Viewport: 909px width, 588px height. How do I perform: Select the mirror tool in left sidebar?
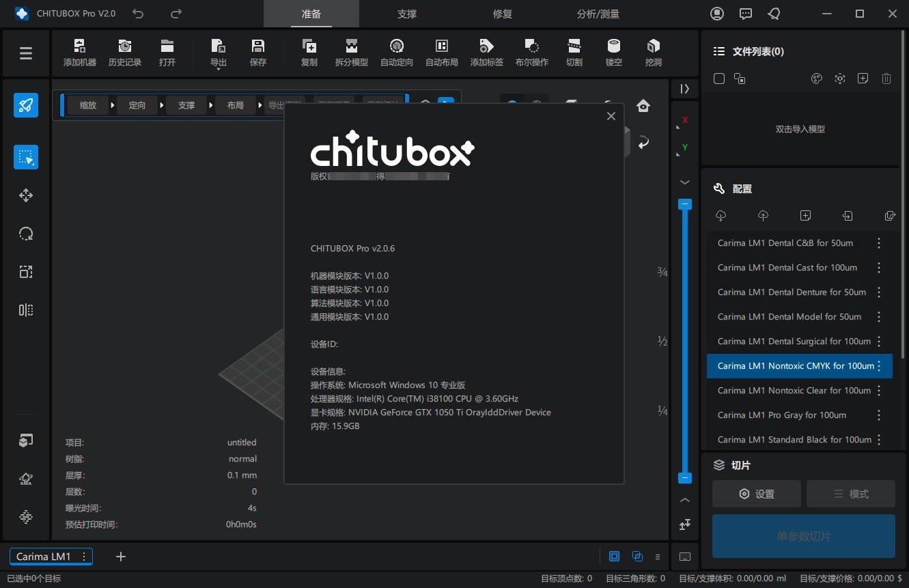26,310
